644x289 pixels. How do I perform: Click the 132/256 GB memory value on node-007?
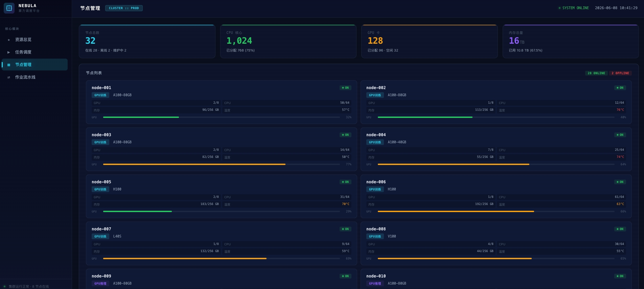pyautogui.click(x=210, y=251)
